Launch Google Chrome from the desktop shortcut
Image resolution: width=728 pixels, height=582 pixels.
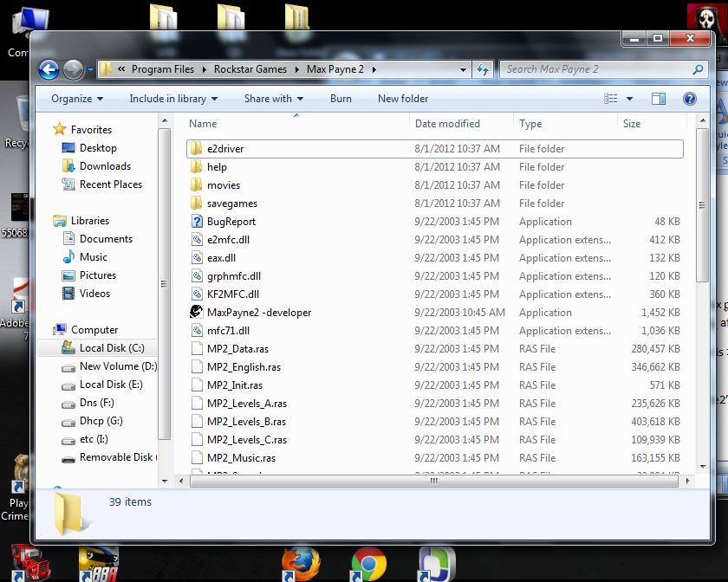(x=368, y=564)
